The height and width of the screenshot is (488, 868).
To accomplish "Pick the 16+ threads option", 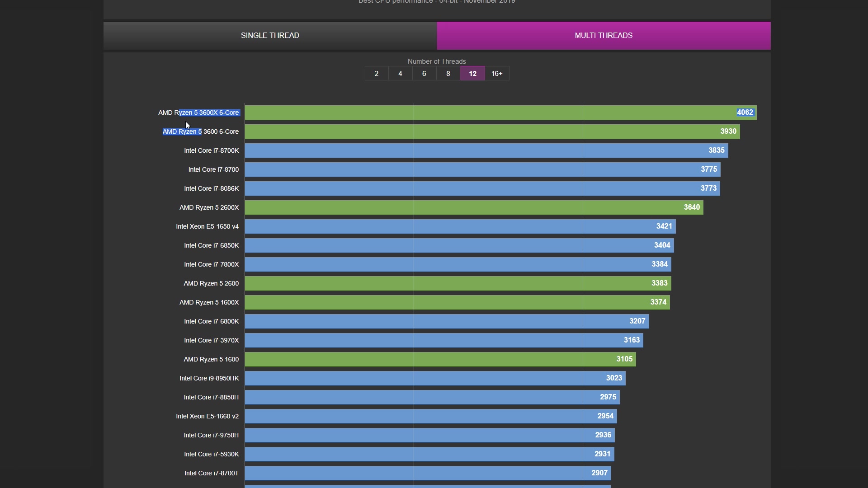I will point(497,73).
